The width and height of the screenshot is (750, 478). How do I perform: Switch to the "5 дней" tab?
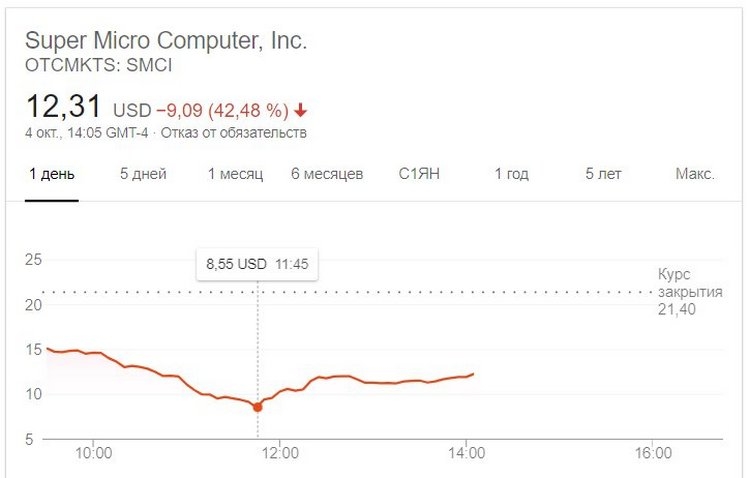pyautogui.click(x=143, y=174)
